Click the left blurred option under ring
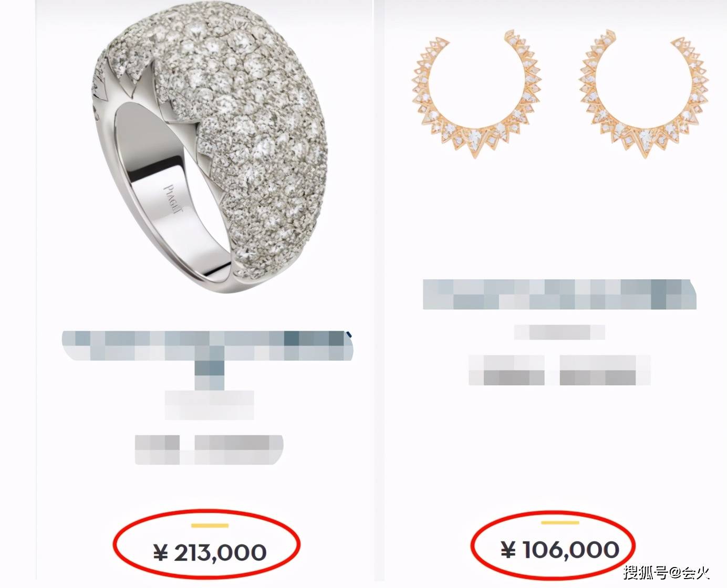The image size is (727, 588). pos(157,449)
